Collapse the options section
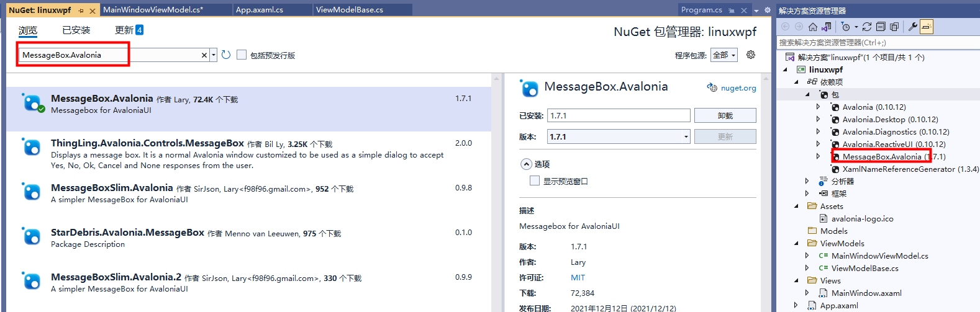This screenshot has width=980, height=312. [x=527, y=164]
